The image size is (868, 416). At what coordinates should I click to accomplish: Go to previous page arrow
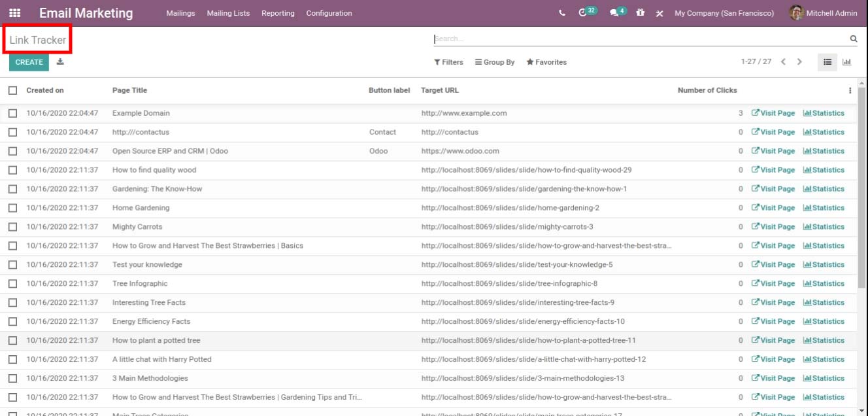coord(783,62)
